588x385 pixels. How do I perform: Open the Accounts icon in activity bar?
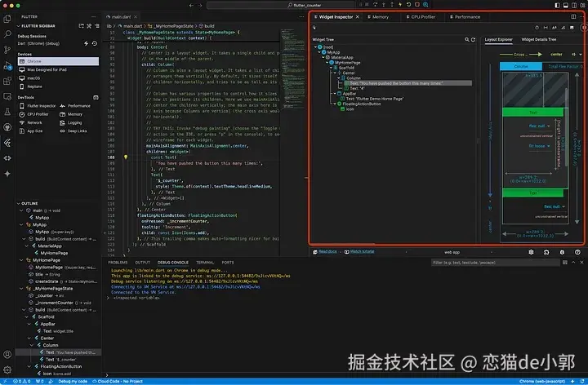tap(7, 354)
